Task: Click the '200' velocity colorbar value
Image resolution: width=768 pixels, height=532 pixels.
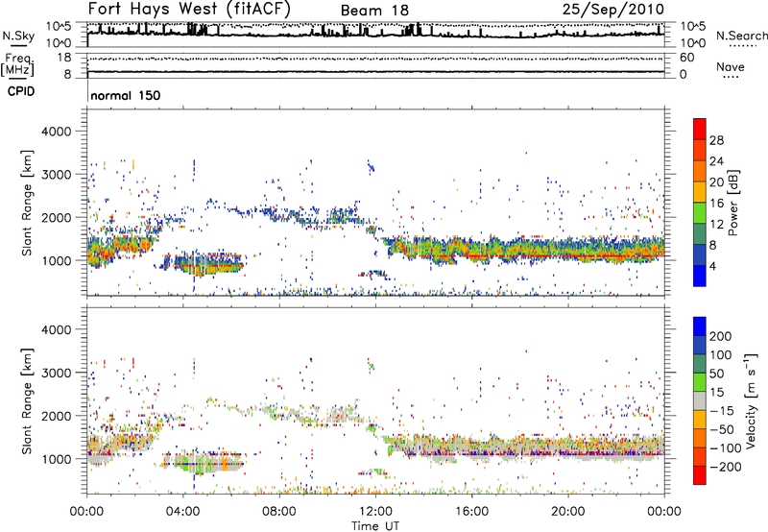Action: 721,336
